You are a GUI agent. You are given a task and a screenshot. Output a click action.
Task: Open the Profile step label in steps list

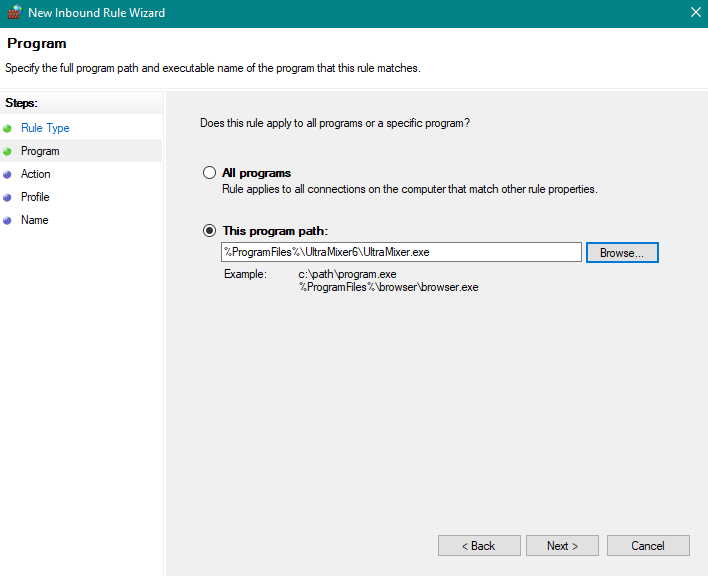click(35, 197)
